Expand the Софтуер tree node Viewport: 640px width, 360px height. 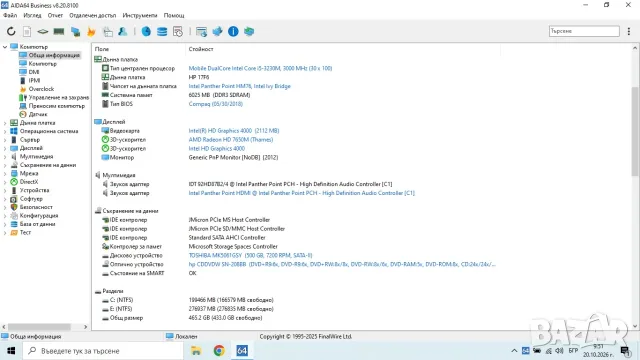click(x=5, y=199)
